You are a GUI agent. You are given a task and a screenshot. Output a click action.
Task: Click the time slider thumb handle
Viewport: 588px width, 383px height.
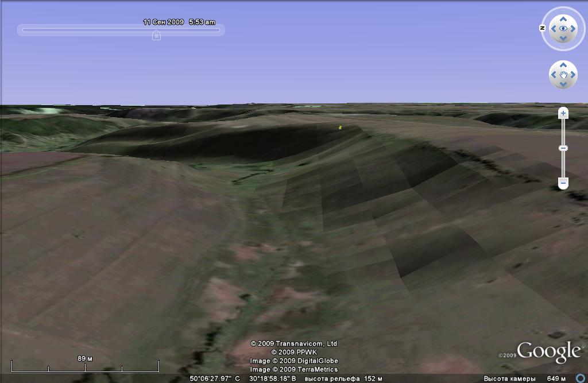(156, 34)
